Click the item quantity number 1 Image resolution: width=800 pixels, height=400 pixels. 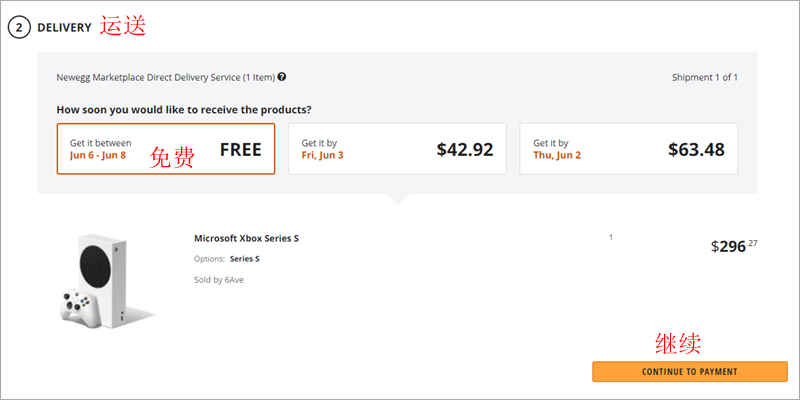[610, 237]
